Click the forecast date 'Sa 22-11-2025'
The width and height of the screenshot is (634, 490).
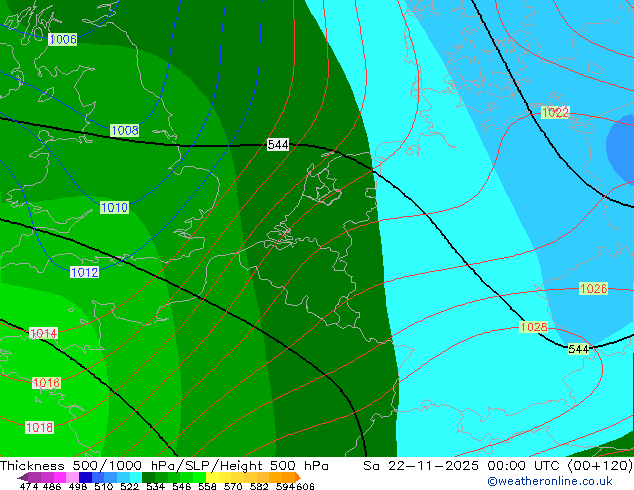coord(421,466)
